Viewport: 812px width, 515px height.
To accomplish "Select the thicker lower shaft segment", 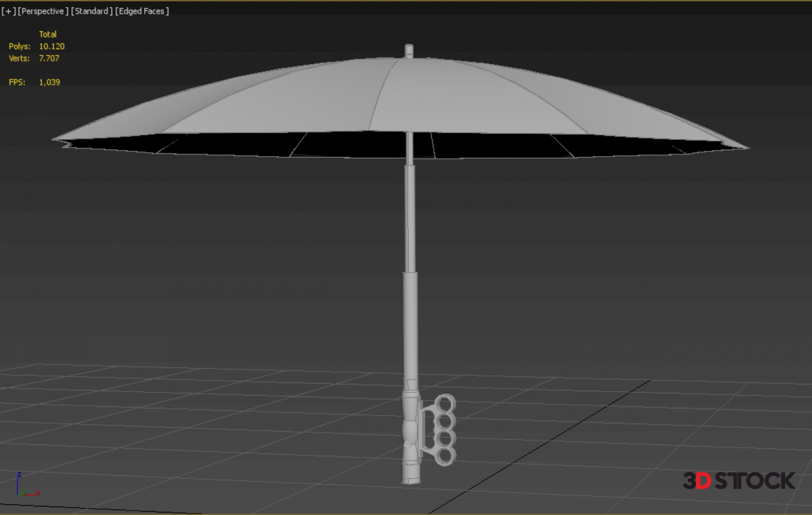I will pyautogui.click(x=410, y=326).
